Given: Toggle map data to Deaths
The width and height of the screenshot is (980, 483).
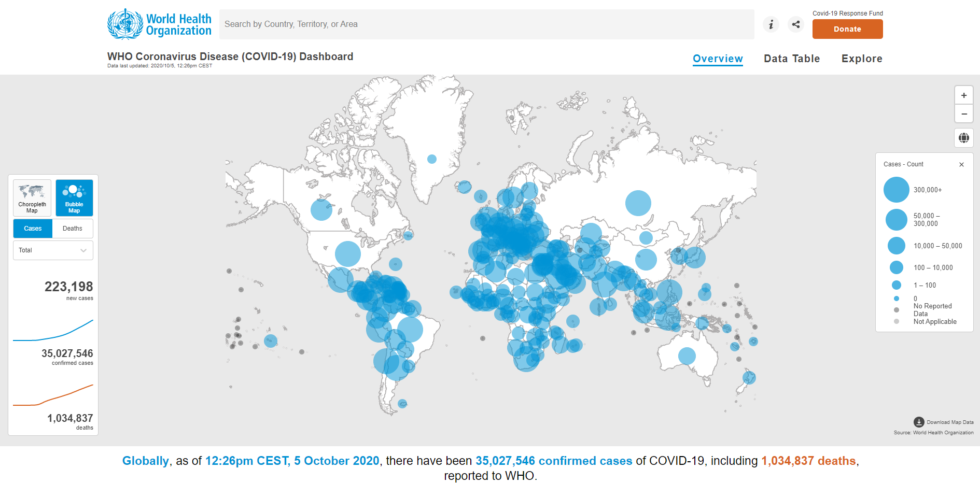Looking at the screenshot, I should [x=73, y=229].
